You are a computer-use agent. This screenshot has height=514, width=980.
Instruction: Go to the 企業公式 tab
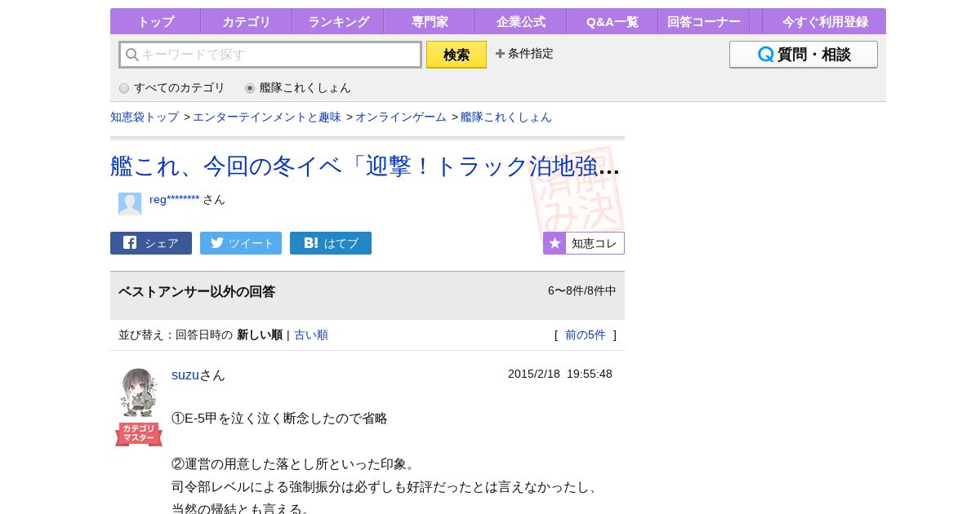tap(521, 21)
